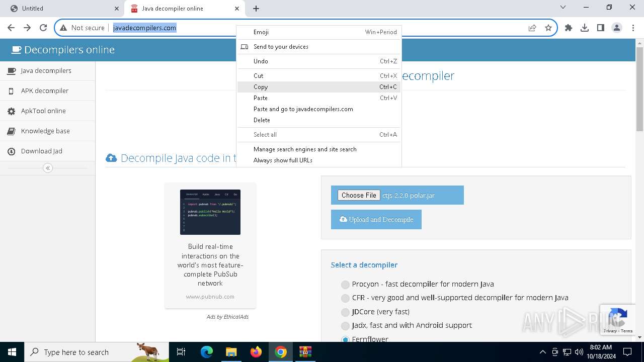Viewport: 644px width, 362px height.
Task: Open the network tray icon
Action: click(x=567, y=352)
